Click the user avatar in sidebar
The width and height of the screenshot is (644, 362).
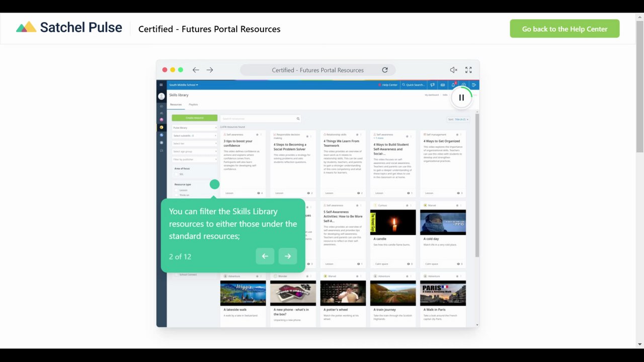click(162, 96)
